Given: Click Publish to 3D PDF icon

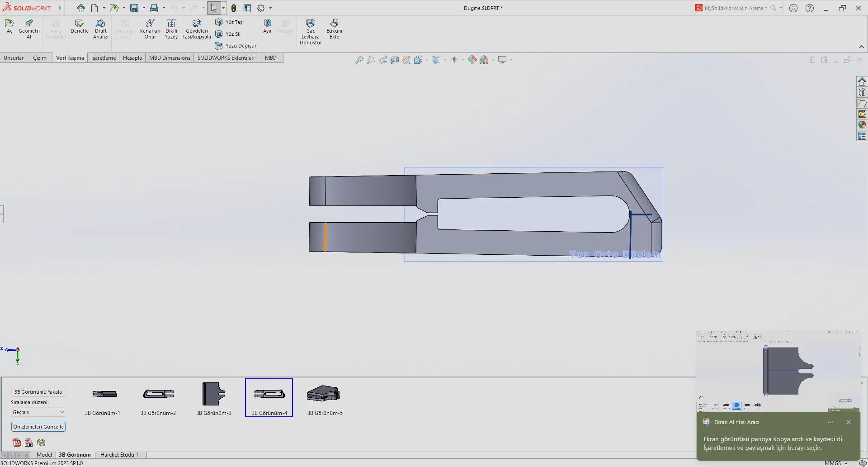Looking at the screenshot, I should (x=17, y=443).
